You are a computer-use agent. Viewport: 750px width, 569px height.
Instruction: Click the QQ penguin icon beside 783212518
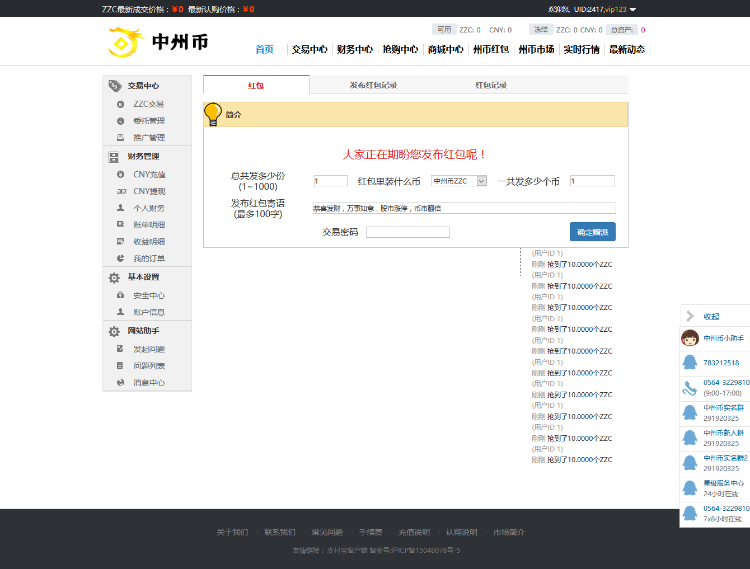coord(690,362)
